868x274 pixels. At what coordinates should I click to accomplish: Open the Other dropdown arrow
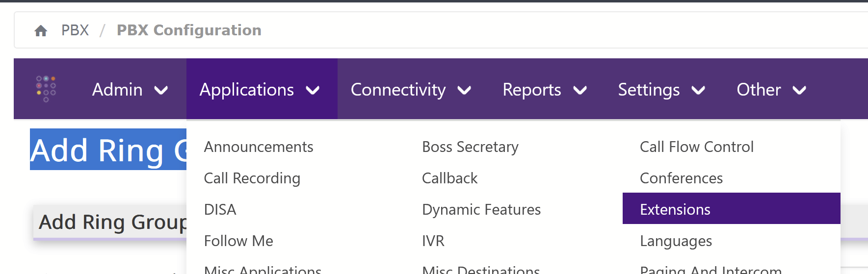[799, 90]
